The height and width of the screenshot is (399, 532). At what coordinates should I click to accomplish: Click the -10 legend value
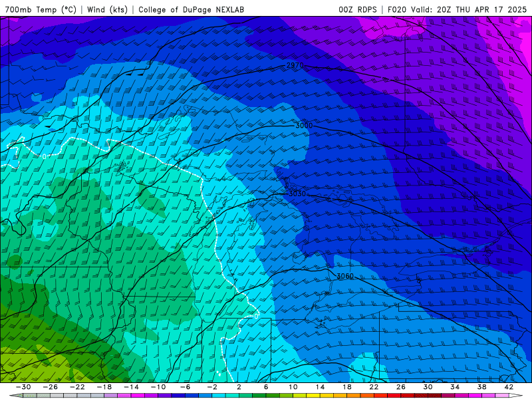pos(158,387)
